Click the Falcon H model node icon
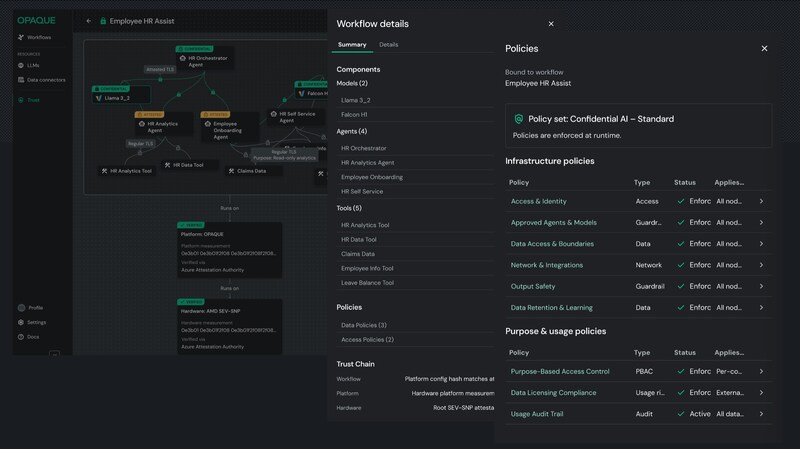800x449 pixels. [302, 93]
